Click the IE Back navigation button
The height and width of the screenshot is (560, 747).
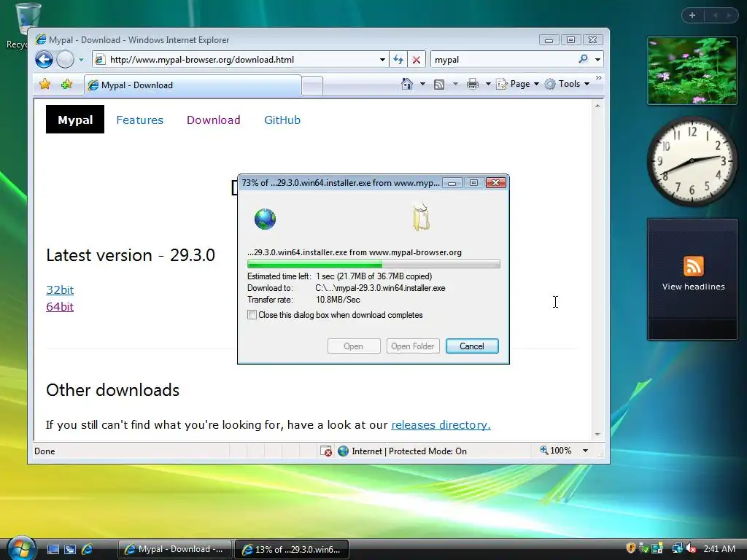(x=44, y=60)
